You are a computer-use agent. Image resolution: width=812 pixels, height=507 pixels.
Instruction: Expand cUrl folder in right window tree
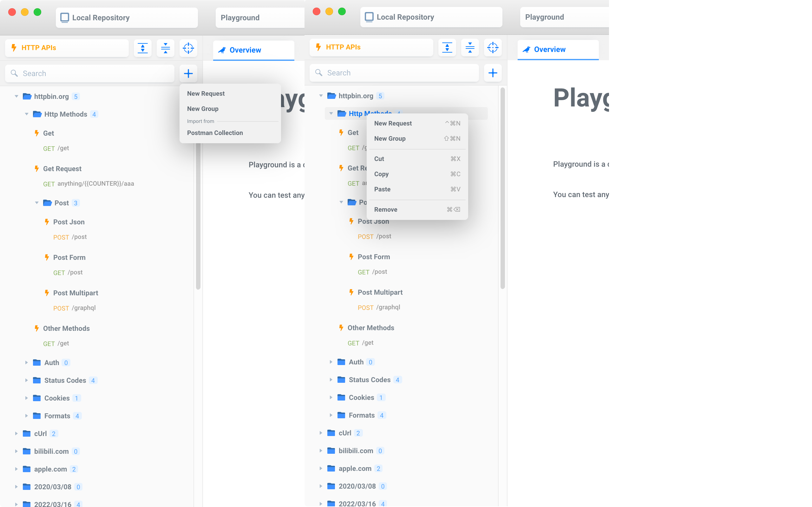pyautogui.click(x=320, y=433)
